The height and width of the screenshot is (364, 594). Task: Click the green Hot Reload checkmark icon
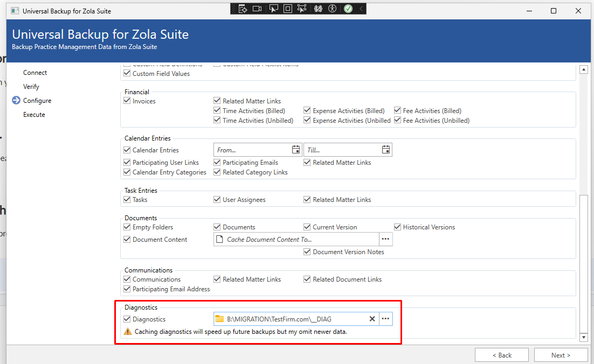coord(348,9)
